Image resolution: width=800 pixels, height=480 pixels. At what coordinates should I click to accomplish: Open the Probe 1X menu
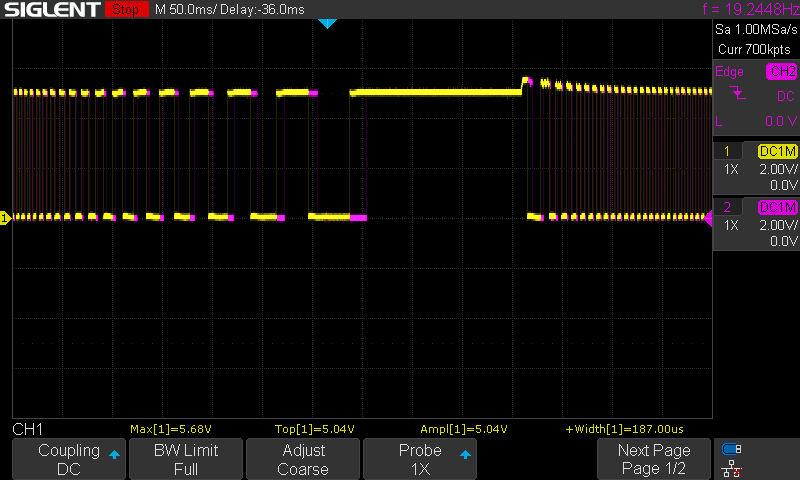(x=419, y=459)
